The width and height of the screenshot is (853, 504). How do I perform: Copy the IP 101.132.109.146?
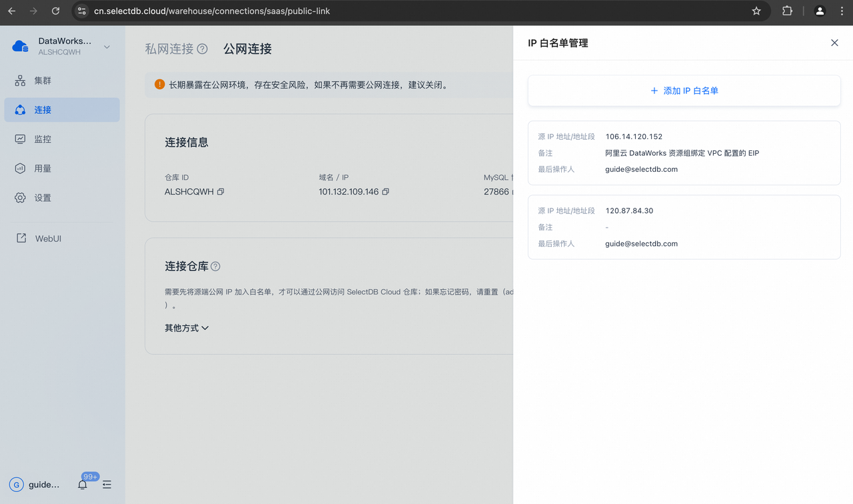click(x=385, y=192)
